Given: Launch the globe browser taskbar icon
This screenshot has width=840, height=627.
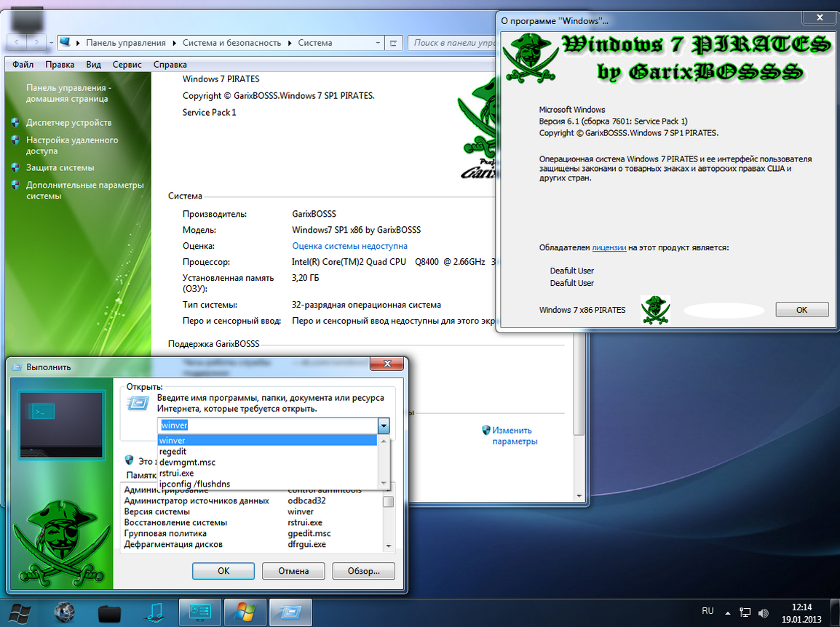Looking at the screenshot, I should (64, 613).
